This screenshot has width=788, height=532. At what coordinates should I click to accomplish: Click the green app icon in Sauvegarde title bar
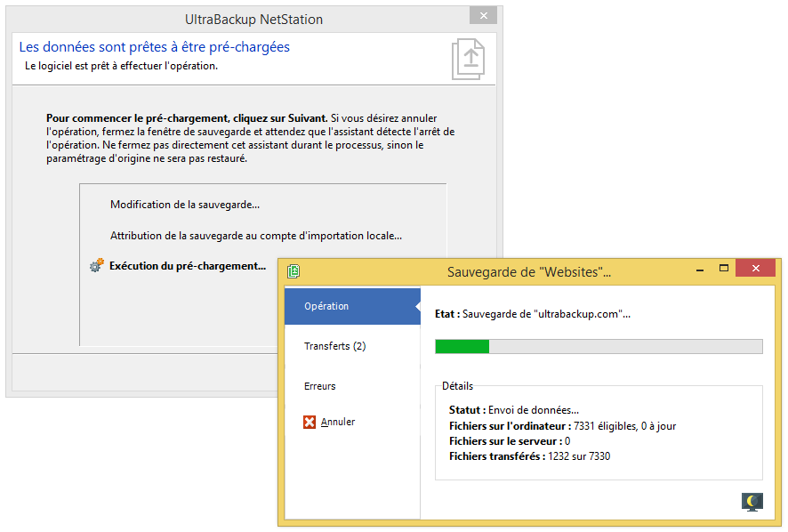pyautogui.click(x=294, y=271)
